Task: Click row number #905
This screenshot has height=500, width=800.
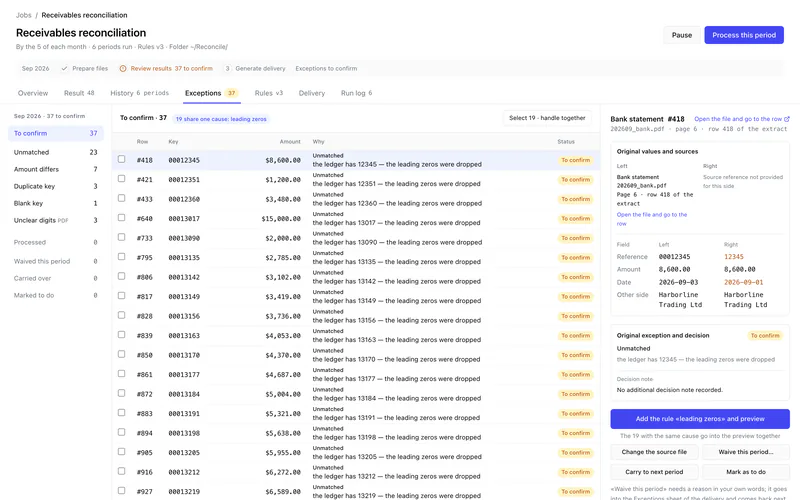Action: [144, 453]
